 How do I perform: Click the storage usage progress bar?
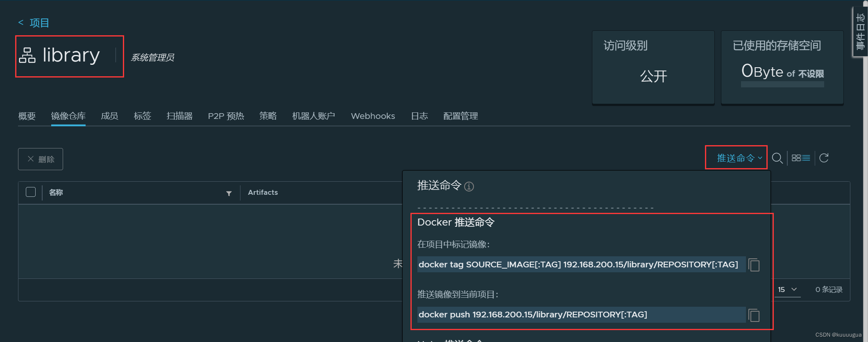click(782, 84)
